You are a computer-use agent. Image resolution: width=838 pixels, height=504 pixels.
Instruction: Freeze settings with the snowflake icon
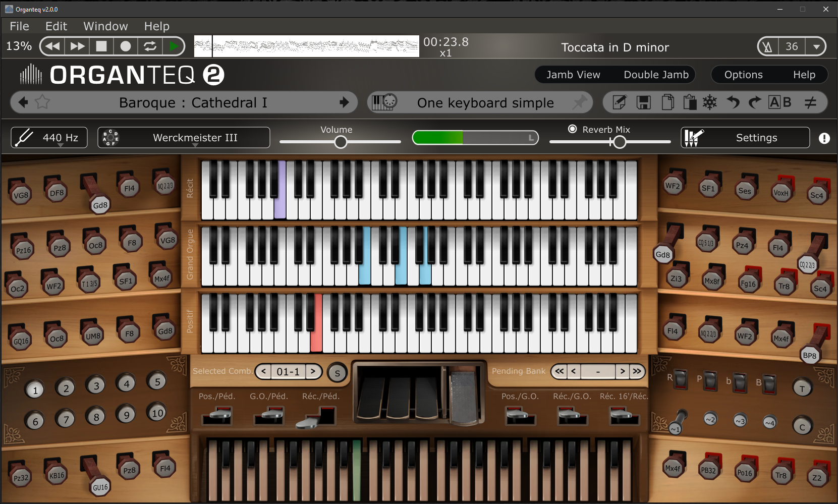tap(709, 102)
